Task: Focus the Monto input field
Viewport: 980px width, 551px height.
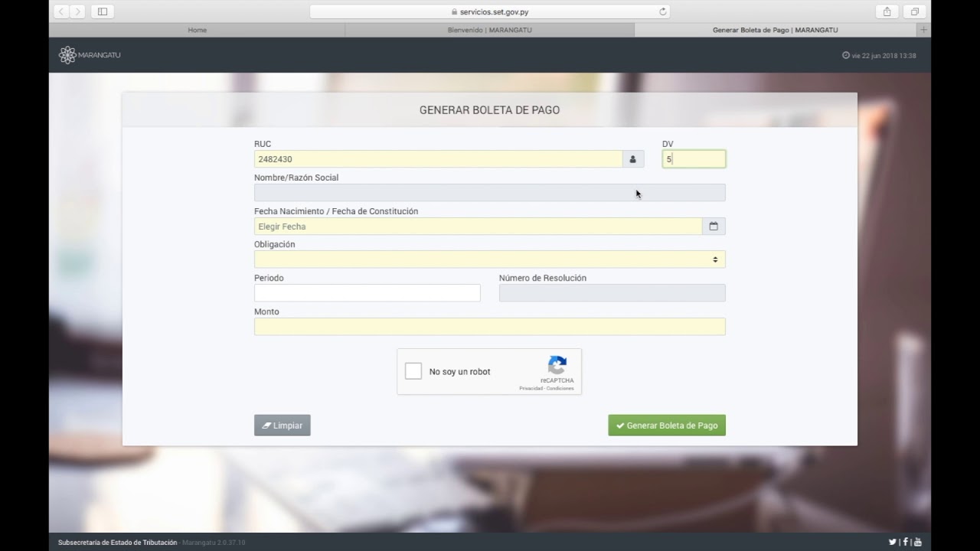Action: click(489, 327)
